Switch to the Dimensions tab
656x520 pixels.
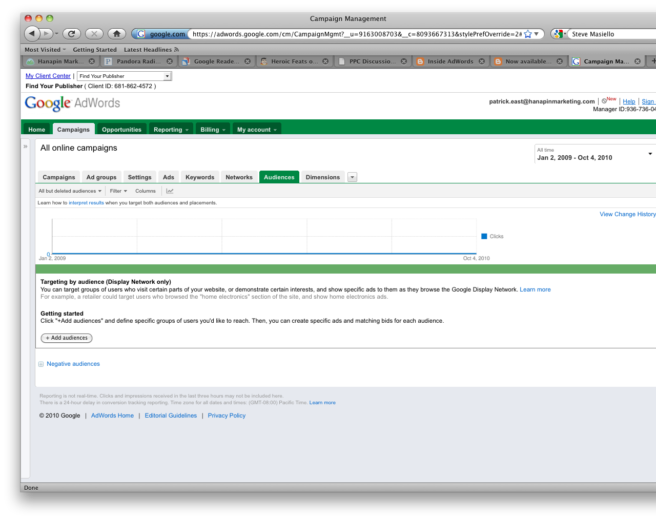(323, 177)
